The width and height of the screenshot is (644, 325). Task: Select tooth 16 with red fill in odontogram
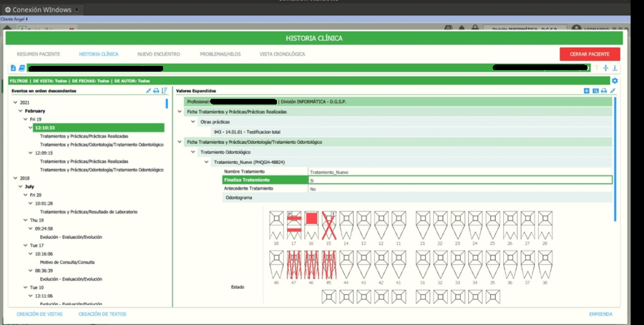[x=311, y=225]
